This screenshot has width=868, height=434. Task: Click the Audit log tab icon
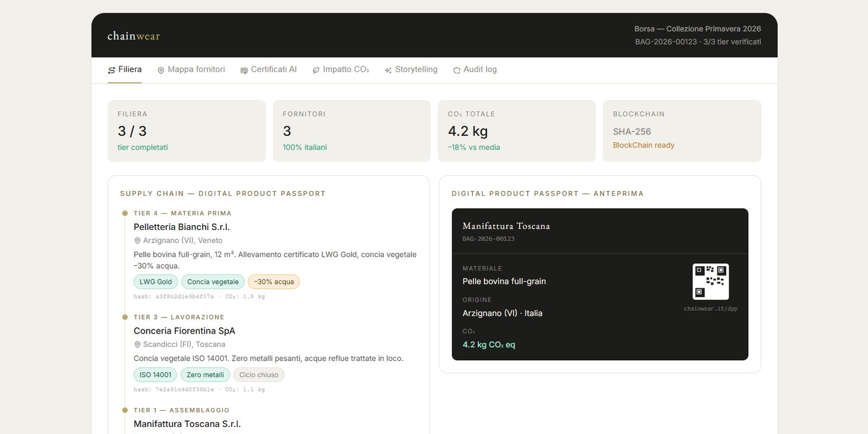pyautogui.click(x=457, y=70)
